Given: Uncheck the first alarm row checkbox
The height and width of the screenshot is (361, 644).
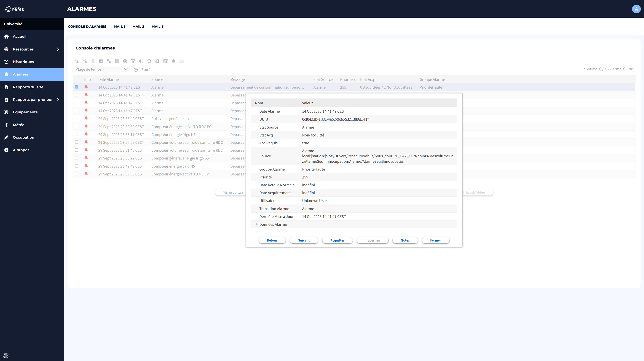Looking at the screenshot, I should tap(76, 87).
